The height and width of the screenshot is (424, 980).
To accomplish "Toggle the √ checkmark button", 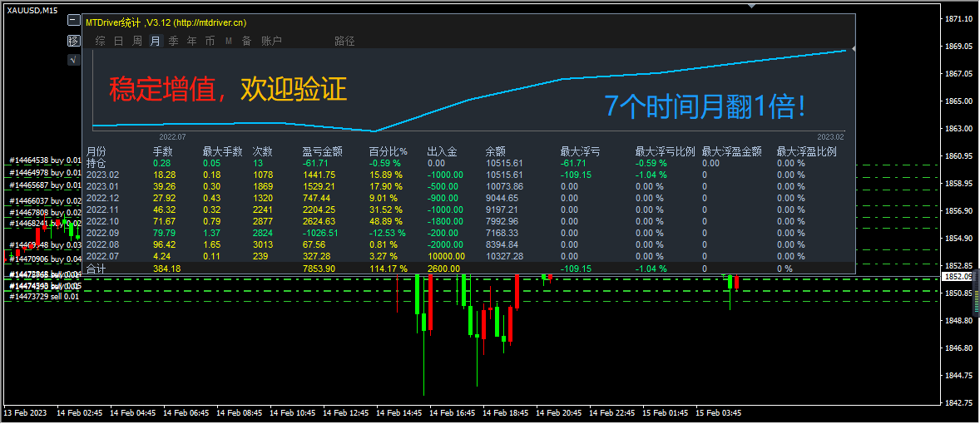I will (73, 60).
